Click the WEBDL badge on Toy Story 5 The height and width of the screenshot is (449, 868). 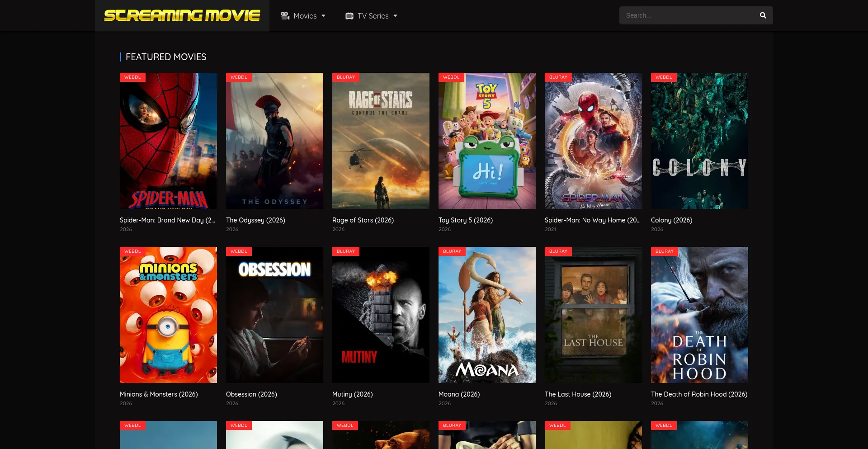451,77
